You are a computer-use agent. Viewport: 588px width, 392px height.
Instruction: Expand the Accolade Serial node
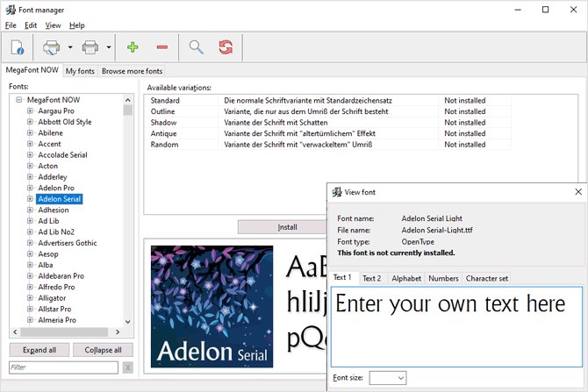tap(30, 154)
